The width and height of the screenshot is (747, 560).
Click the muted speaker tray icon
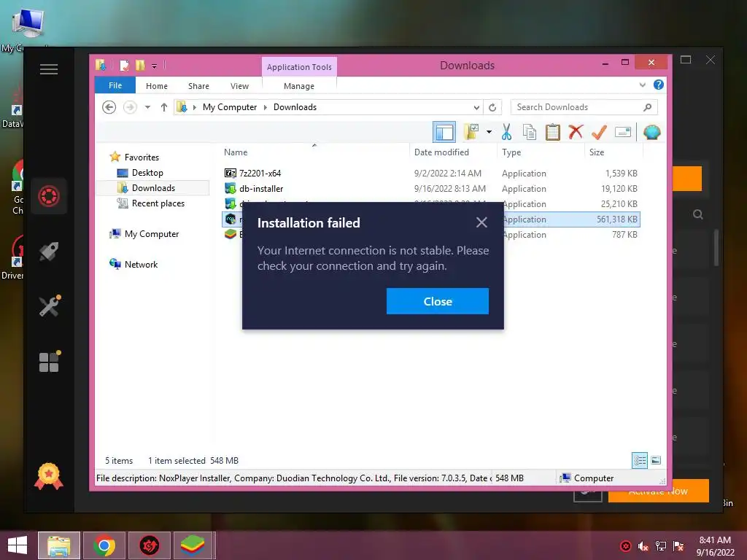pos(643,546)
